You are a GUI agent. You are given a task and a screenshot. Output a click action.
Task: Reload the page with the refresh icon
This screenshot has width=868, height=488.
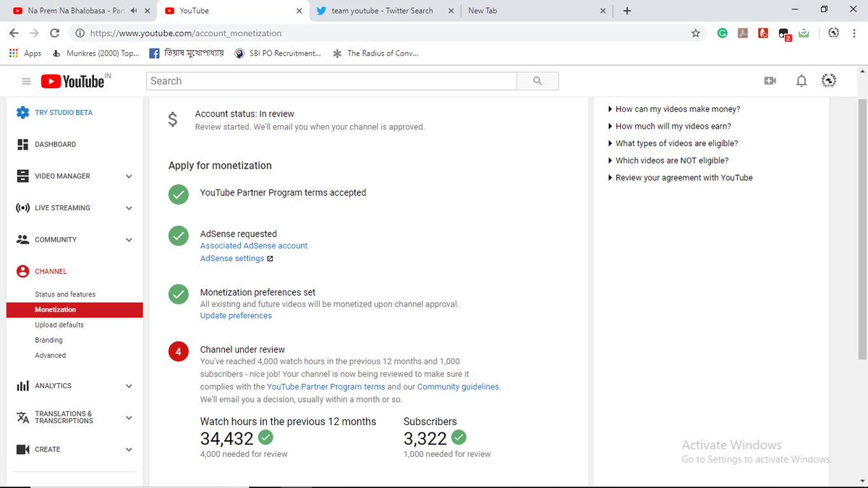click(x=54, y=33)
